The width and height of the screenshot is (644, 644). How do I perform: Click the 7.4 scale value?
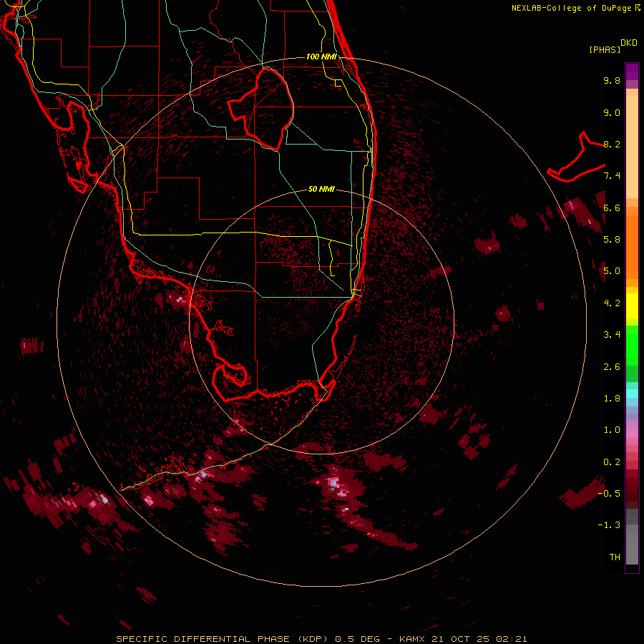click(x=612, y=176)
